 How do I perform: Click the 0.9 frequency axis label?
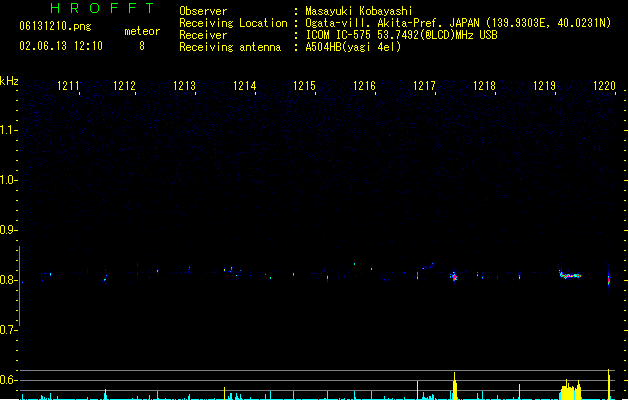8,230
